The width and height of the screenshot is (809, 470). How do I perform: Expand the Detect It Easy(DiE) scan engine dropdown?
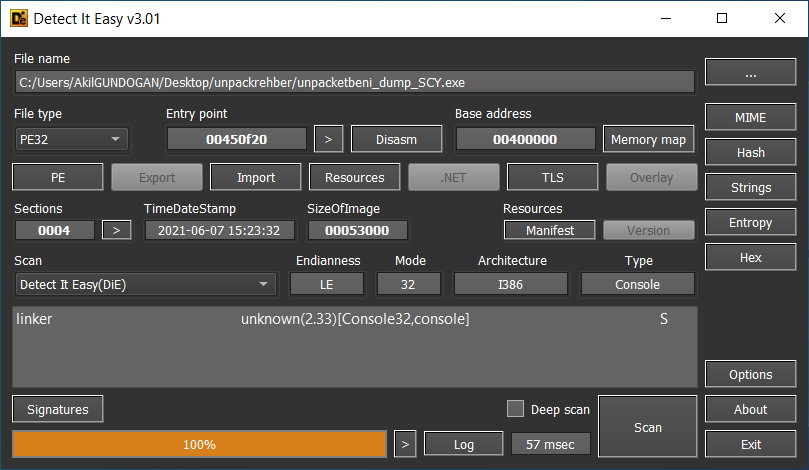145,284
